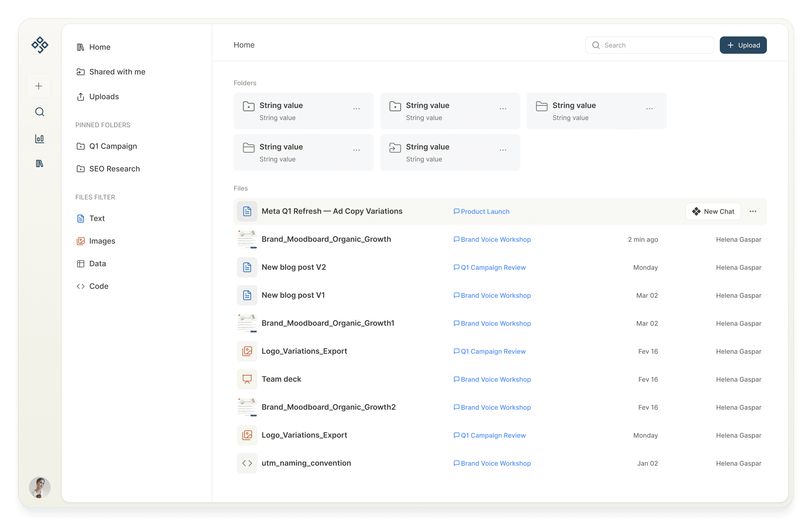Select the Text files filter
Viewport: 812px width, 526px height.
pyautogui.click(x=97, y=218)
